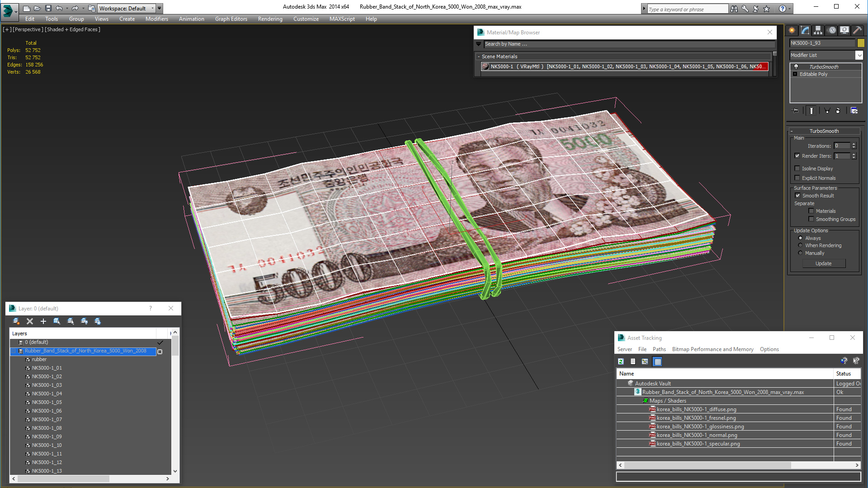
Task: Click Shaded + Edged Faces viewport label
Action: [x=72, y=29]
